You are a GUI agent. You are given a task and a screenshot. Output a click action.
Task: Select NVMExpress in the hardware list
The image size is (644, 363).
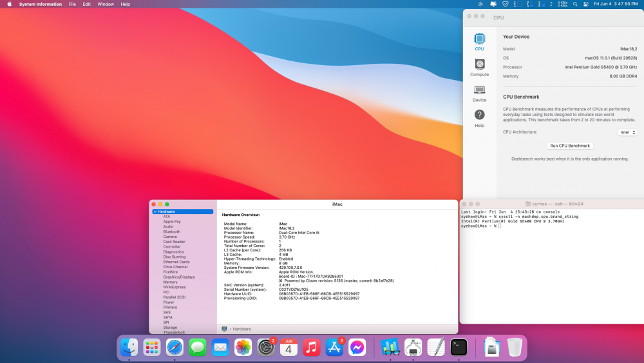(x=174, y=287)
